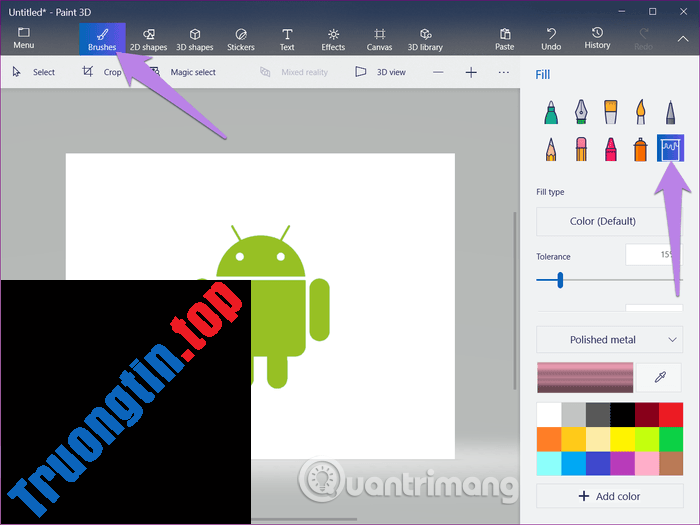This screenshot has height=525, width=700.
Task: Choose the light turquoise color swatch
Action: pyautogui.click(x=549, y=463)
